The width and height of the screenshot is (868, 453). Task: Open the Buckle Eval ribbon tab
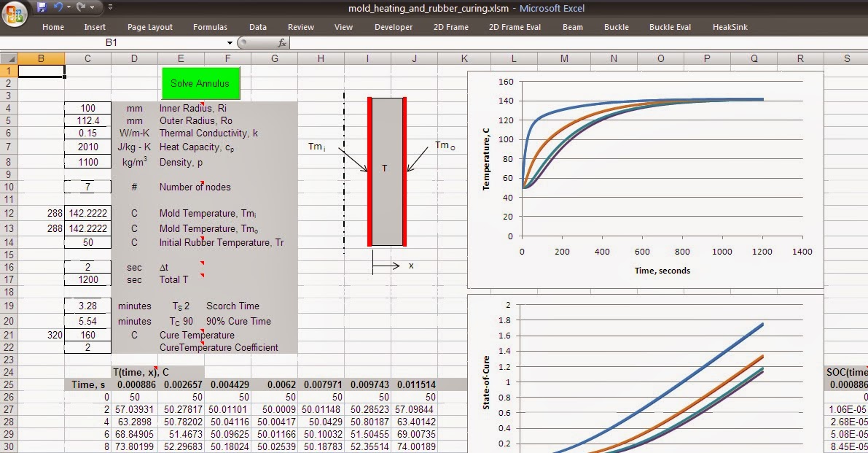click(670, 27)
